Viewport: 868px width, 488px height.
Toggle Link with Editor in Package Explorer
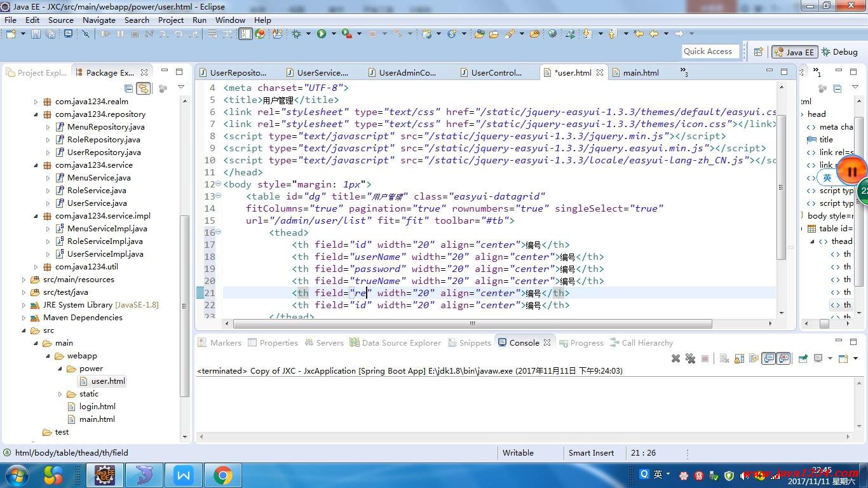pyautogui.click(x=144, y=88)
